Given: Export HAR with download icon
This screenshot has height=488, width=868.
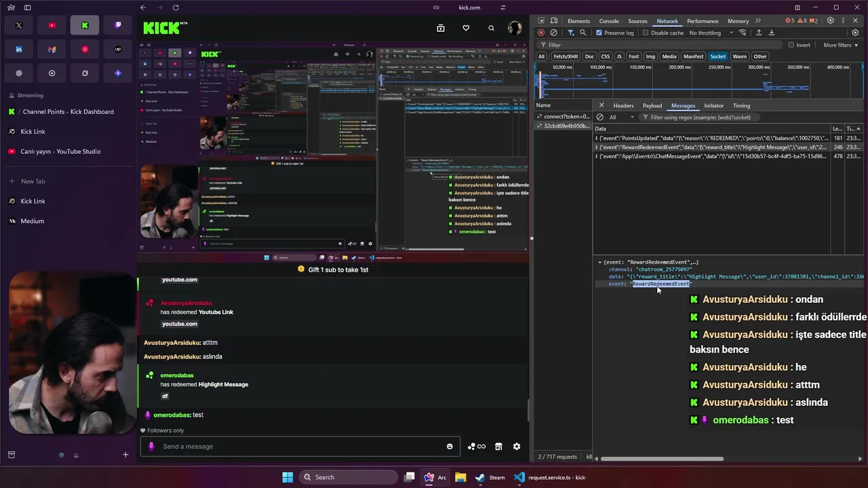Looking at the screenshot, I should (771, 33).
